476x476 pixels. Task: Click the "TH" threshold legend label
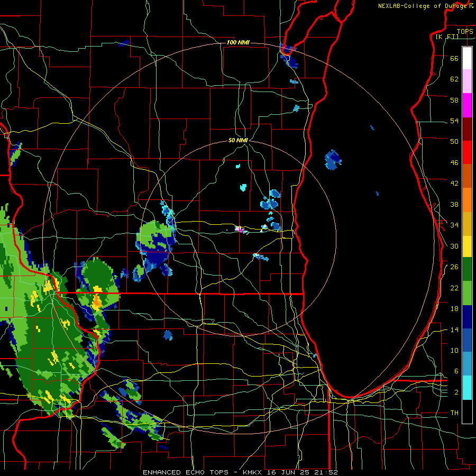[454, 413]
